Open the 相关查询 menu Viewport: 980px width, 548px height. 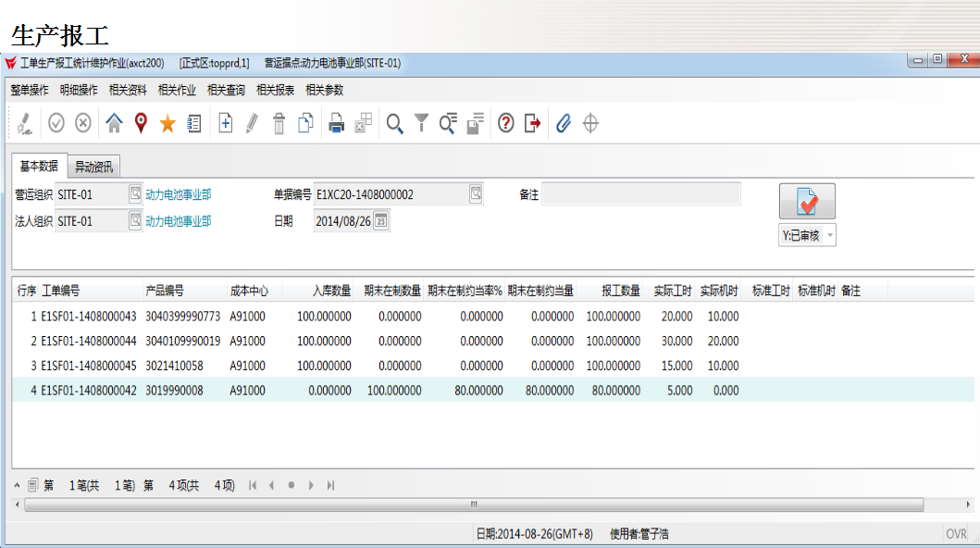(x=226, y=90)
